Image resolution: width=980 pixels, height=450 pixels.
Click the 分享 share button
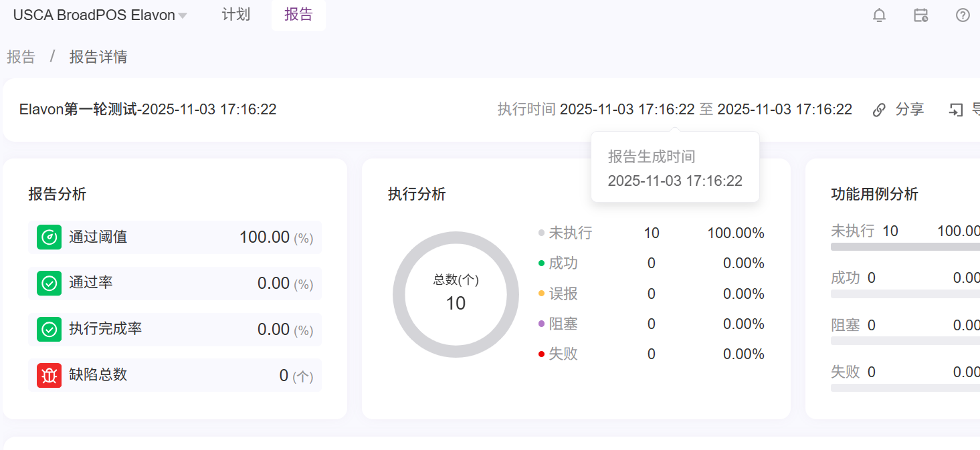(909, 110)
